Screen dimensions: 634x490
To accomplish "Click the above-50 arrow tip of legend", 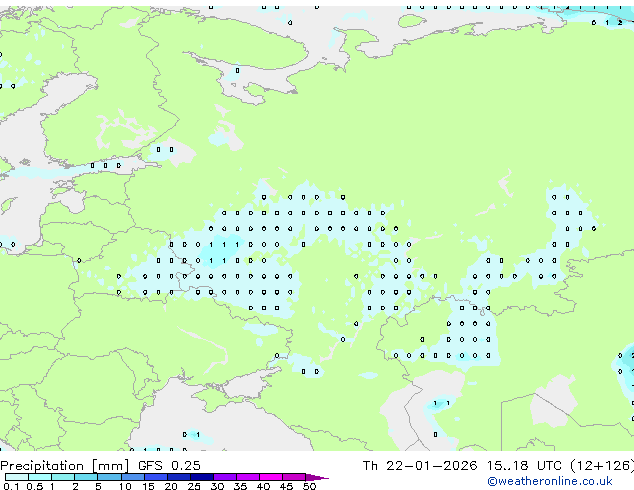I will (x=317, y=477).
